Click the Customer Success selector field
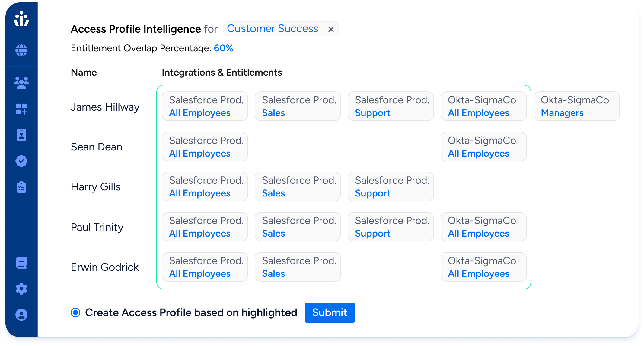Viewport: 644px width, 346px height. [x=281, y=29]
